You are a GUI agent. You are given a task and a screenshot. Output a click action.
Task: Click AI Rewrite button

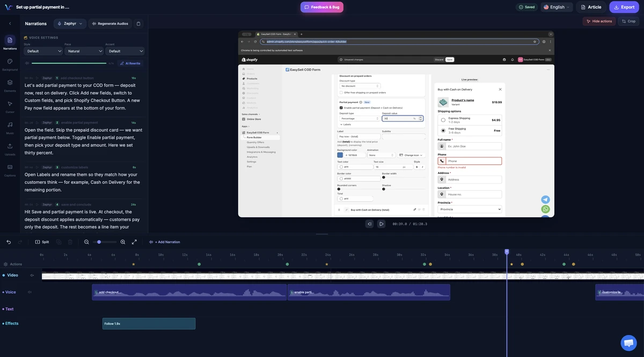click(x=130, y=63)
